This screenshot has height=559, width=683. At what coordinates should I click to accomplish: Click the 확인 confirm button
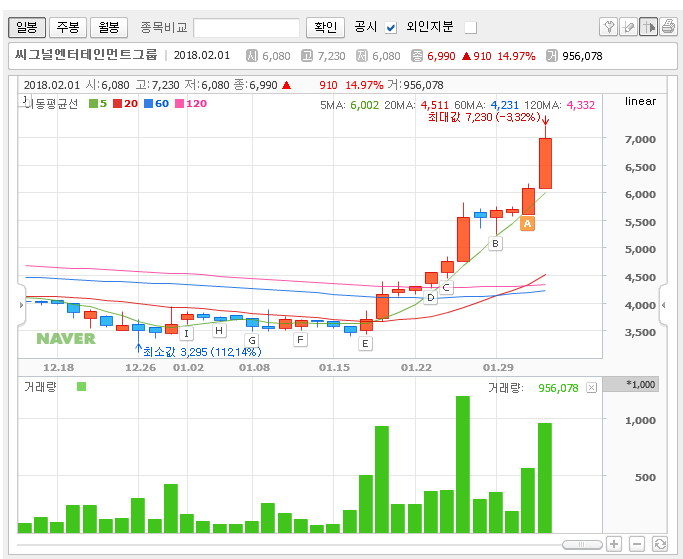[325, 27]
